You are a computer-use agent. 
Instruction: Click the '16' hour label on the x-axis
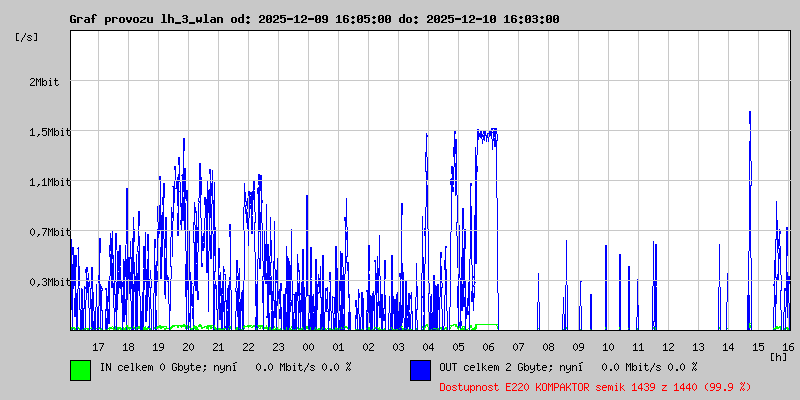point(788,347)
